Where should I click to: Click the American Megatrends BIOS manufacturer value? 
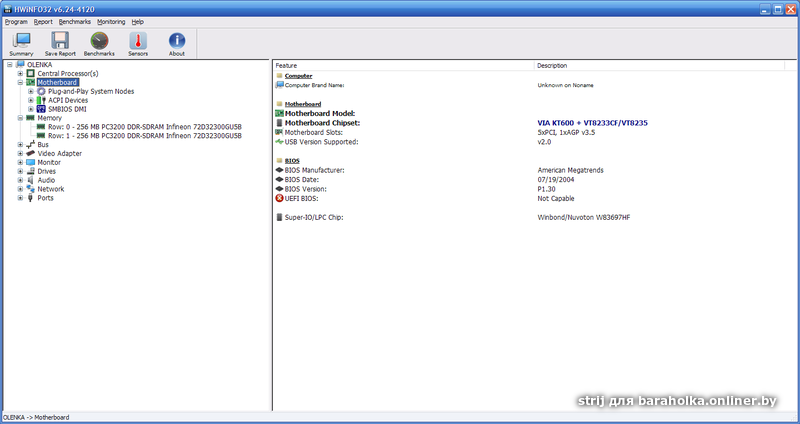coord(570,170)
